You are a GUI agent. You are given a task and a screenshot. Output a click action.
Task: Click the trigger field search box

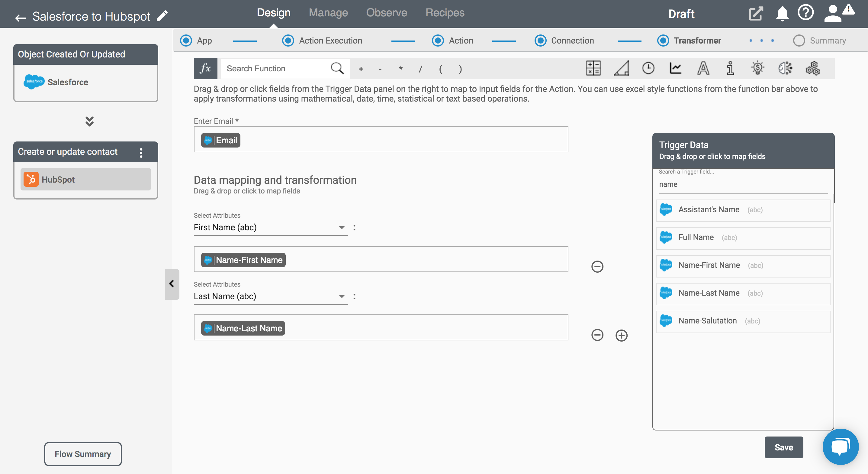743,184
